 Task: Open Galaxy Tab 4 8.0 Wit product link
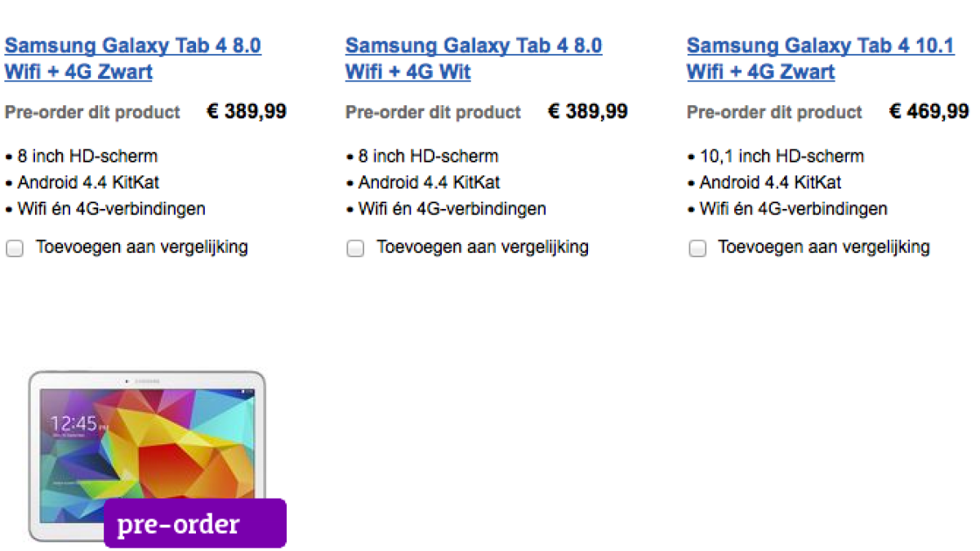click(473, 47)
